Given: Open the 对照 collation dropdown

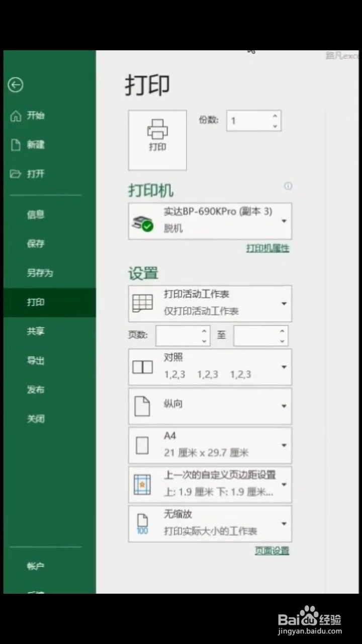Looking at the screenshot, I should pyautogui.click(x=210, y=367).
